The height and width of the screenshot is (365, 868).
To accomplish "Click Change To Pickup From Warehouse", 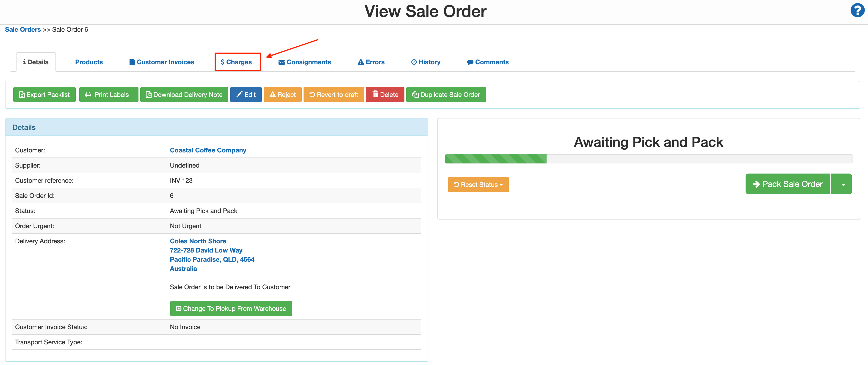I will (x=231, y=308).
